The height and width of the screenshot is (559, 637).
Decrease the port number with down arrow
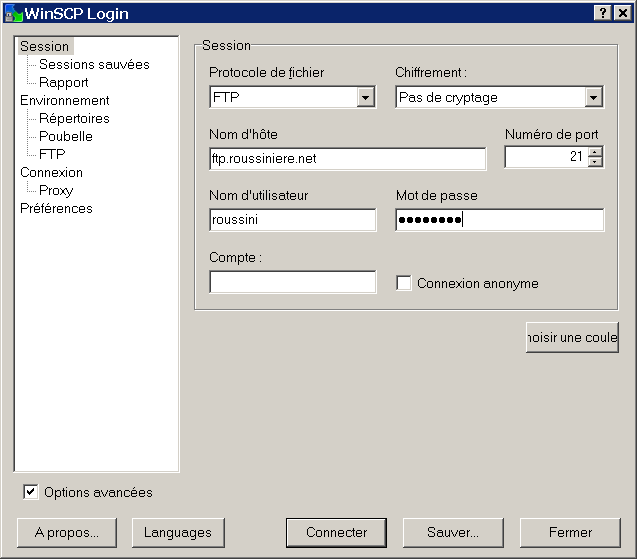pos(596,162)
